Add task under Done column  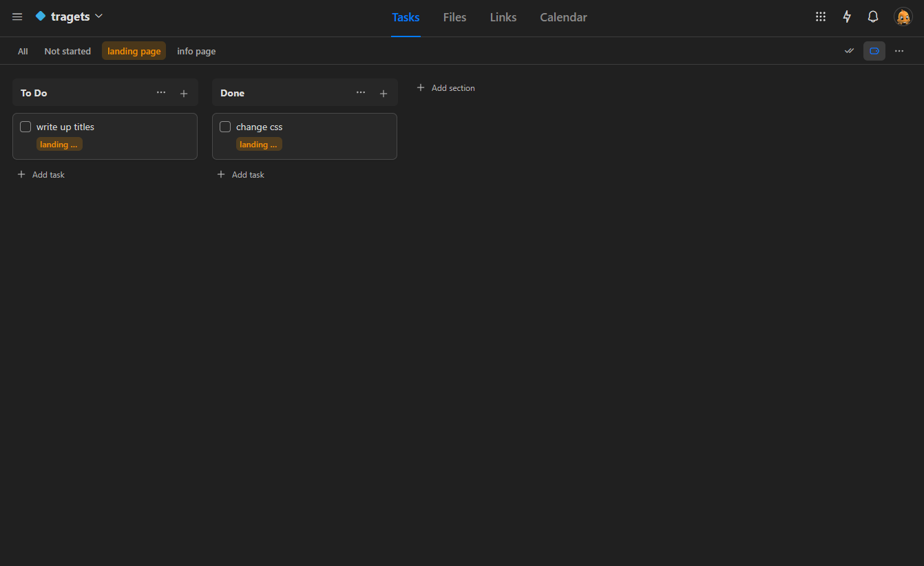[241, 175]
